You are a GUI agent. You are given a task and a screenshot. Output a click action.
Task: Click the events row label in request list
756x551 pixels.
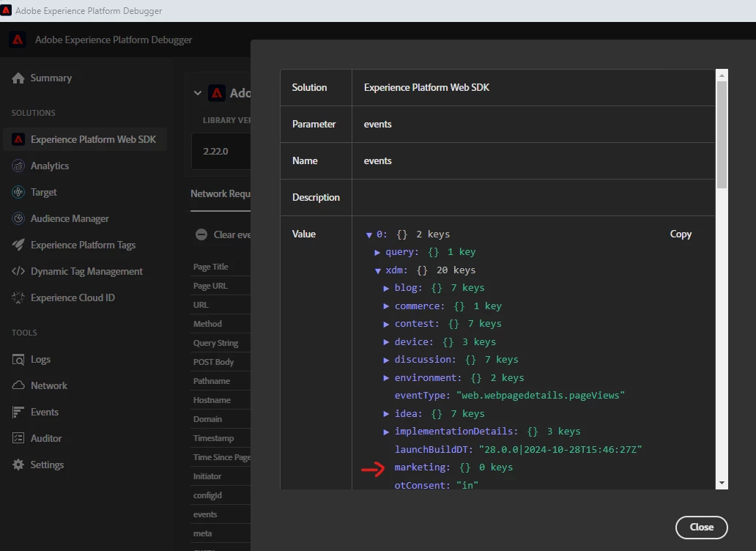pyautogui.click(x=205, y=514)
